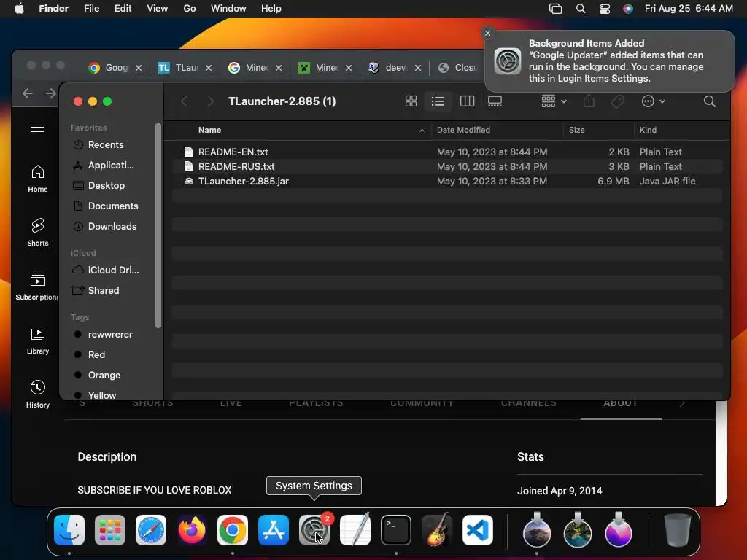This screenshot has width=747, height=560.
Task: Open Desktop in Finder sidebar
Action: (x=98, y=186)
